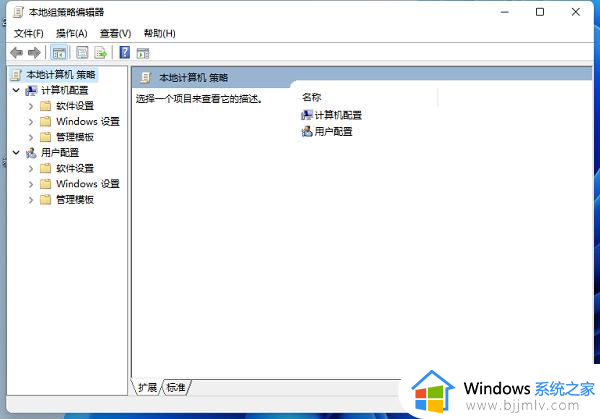The height and width of the screenshot is (419, 600).
Task: Minimize the 本地组策略编辑器 window
Action: tap(505, 12)
